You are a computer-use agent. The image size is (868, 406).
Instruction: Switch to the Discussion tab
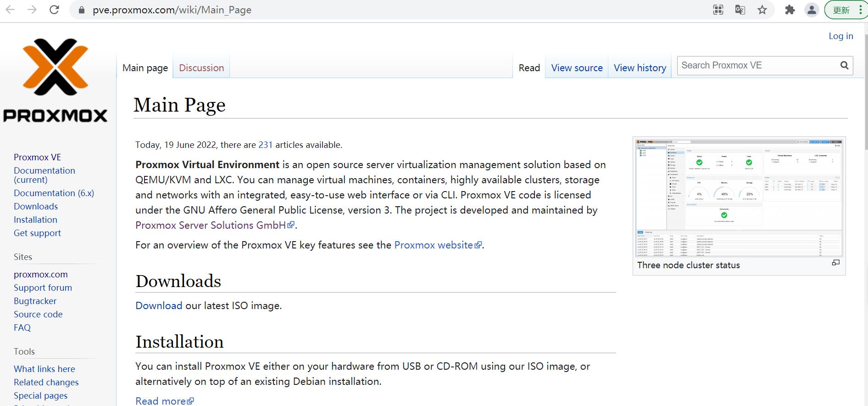201,68
